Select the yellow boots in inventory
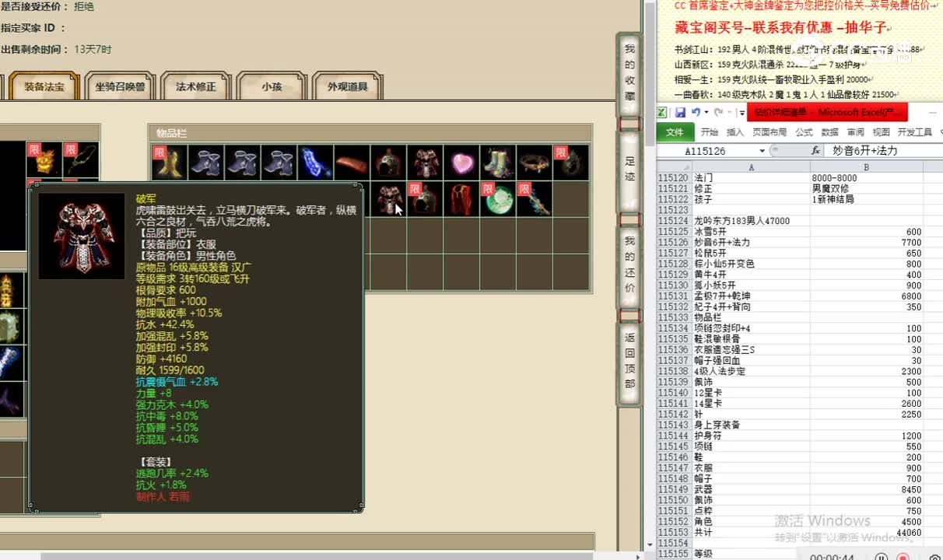 pos(169,163)
